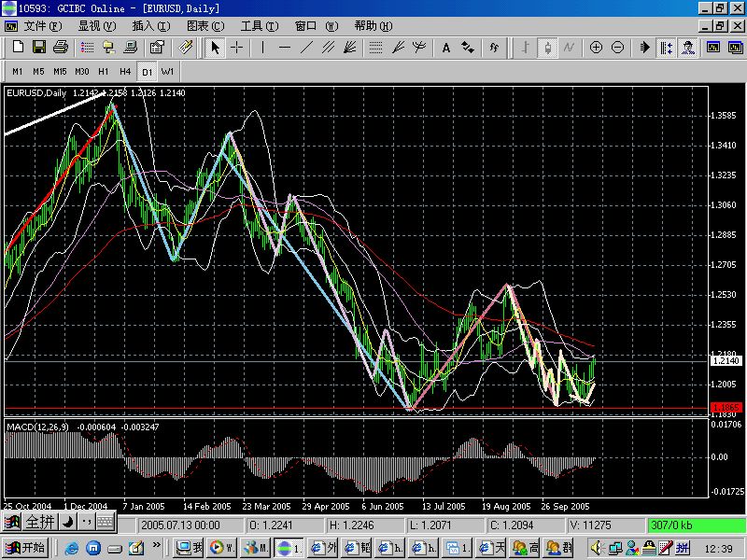
Task: Click the text label A tool
Action: click(x=446, y=48)
